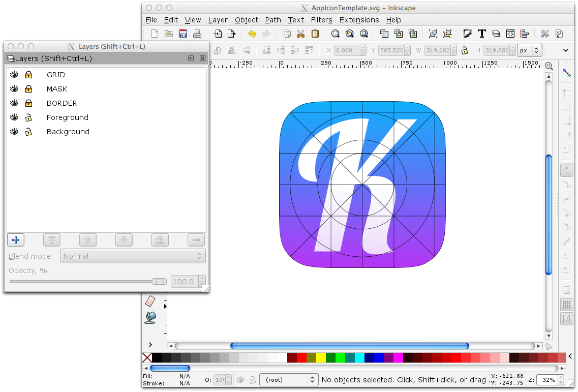This screenshot has height=392, width=578.
Task: Select the Paint Bucket tool
Action: pos(149,317)
